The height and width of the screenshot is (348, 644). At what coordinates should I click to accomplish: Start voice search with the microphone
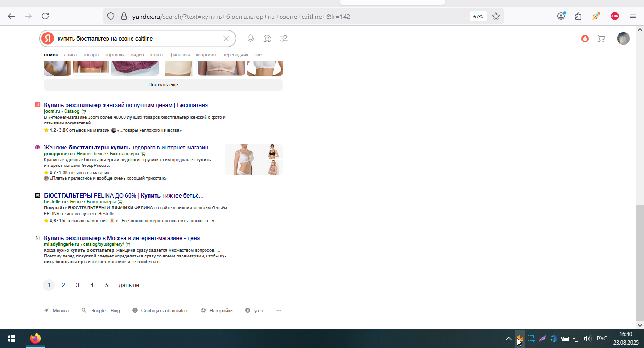[251, 39]
